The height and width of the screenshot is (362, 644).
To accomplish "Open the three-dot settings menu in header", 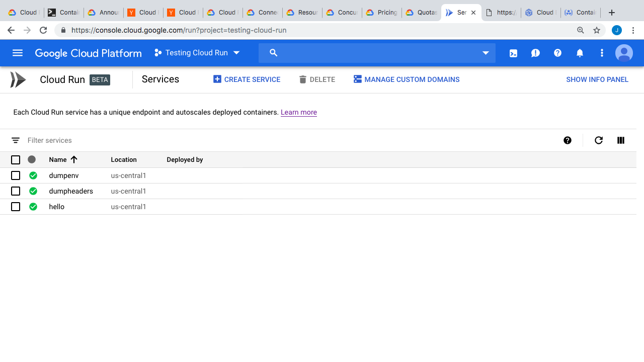I will (x=602, y=53).
